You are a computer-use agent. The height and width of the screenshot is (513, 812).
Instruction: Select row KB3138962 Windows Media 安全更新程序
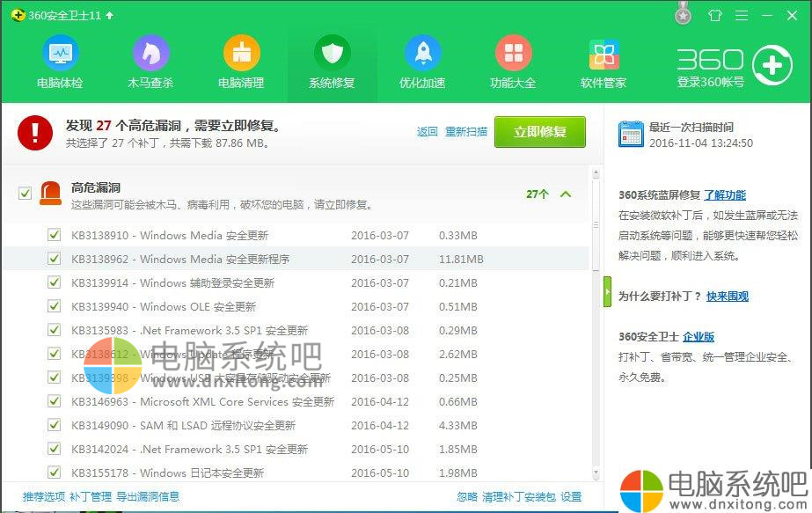point(296,259)
